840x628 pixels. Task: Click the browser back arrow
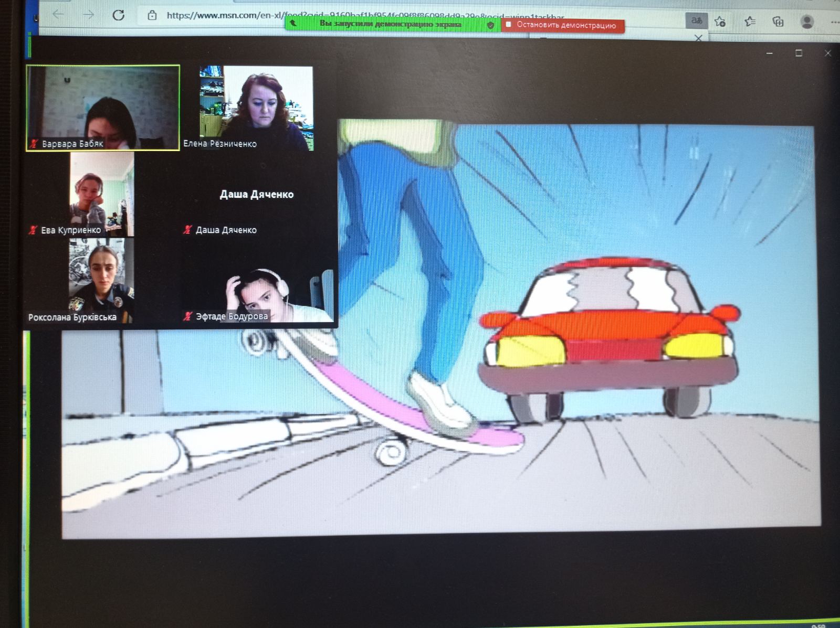(x=58, y=15)
